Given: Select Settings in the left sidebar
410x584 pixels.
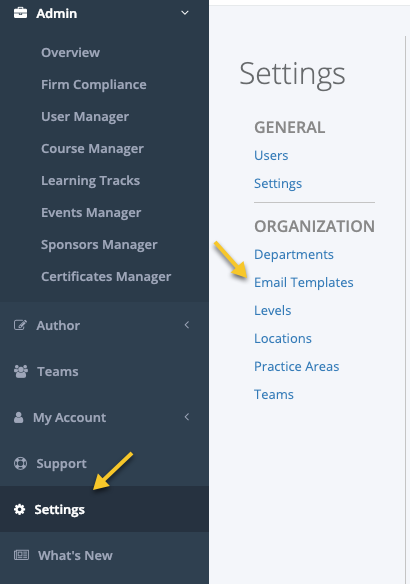Looking at the screenshot, I should point(60,510).
